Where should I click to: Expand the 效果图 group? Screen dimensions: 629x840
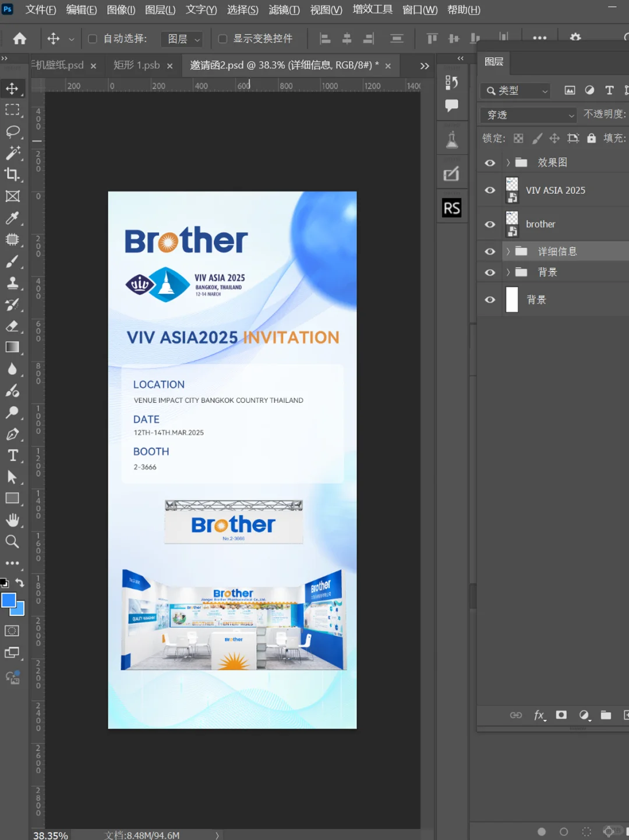pyautogui.click(x=508, y=162)
